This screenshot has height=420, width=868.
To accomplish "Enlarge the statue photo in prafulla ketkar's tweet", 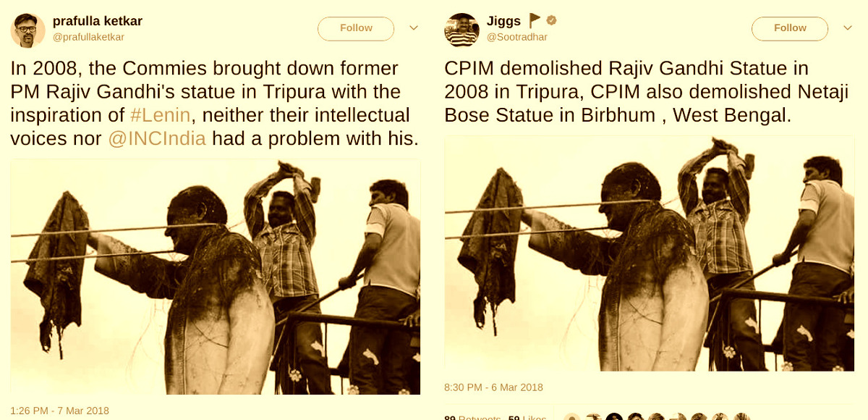I will [x=216, y=277].
